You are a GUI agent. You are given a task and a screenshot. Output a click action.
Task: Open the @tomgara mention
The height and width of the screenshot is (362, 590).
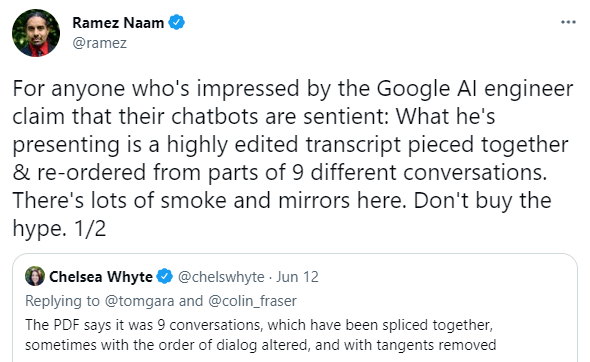pos(140,301)
